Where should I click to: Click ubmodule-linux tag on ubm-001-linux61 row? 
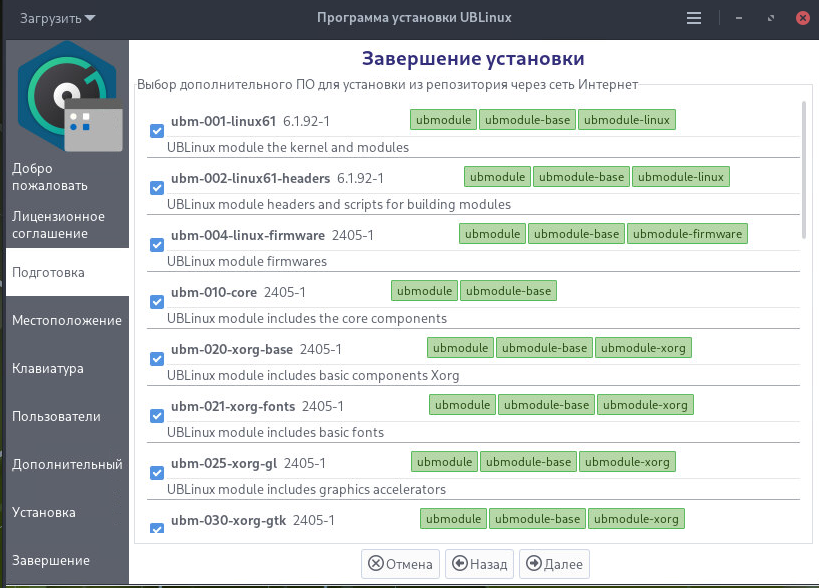627,120
